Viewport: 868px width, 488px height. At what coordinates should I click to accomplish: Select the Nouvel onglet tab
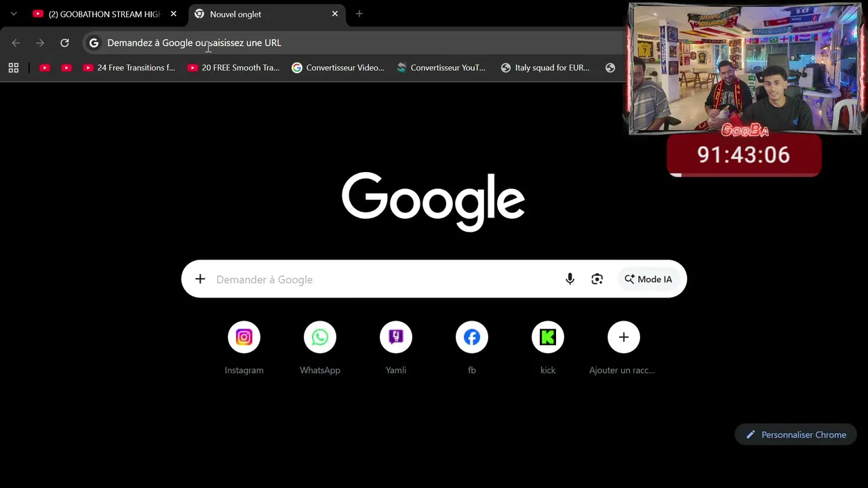pos(267,14)
